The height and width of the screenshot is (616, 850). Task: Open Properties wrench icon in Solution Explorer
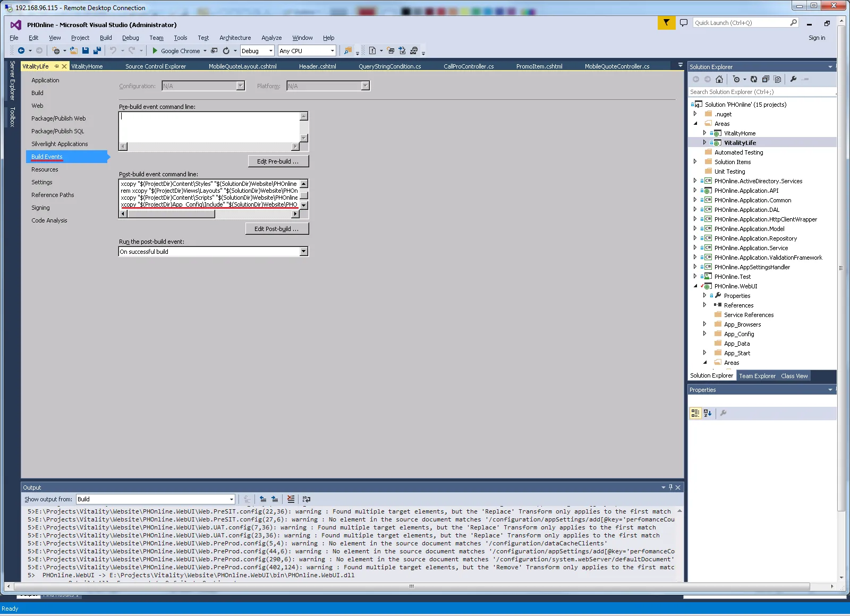pyautogui.click(x=793, y=79)
